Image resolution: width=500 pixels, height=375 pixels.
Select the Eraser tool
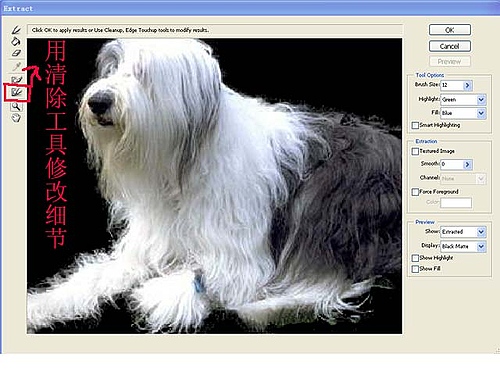point(16,53)
